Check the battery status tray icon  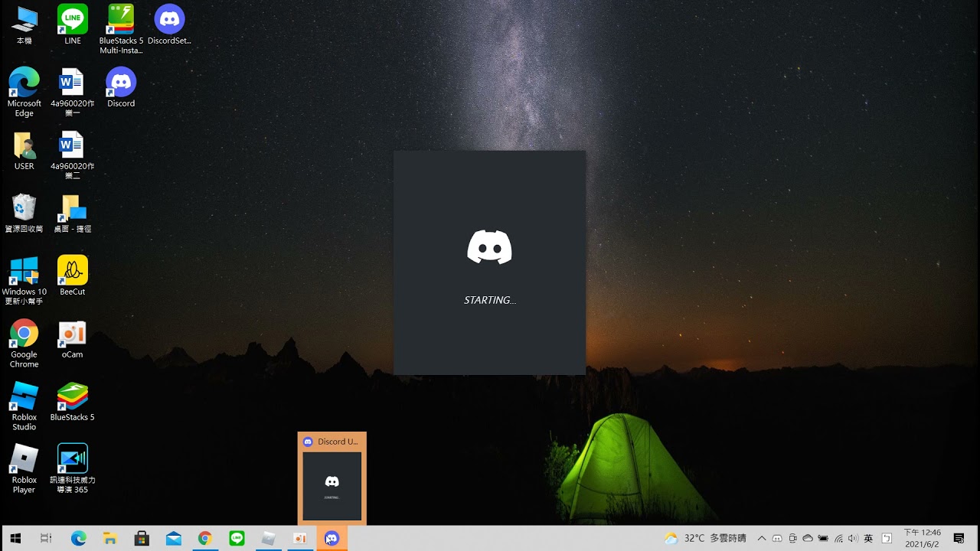pos(823,539)
